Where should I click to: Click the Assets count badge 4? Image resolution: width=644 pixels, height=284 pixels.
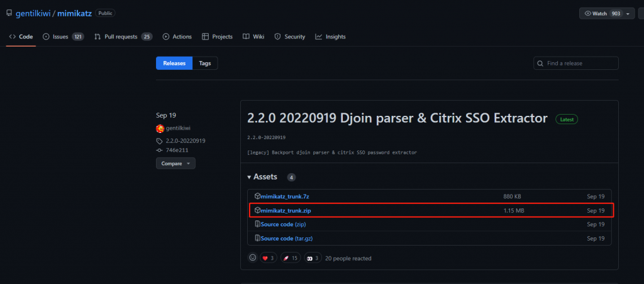[x=291, y=177]
